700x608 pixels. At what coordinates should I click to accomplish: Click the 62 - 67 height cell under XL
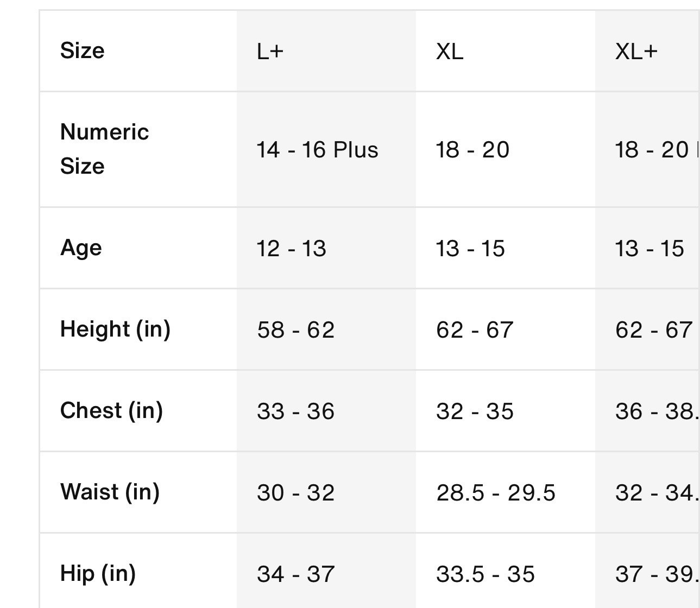(x=505, y=330)
